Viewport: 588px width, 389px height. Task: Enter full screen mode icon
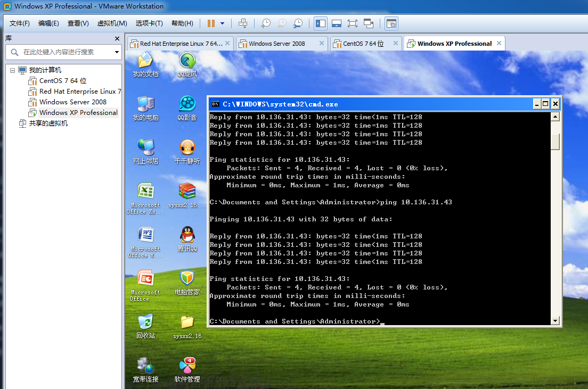[353, 23]
